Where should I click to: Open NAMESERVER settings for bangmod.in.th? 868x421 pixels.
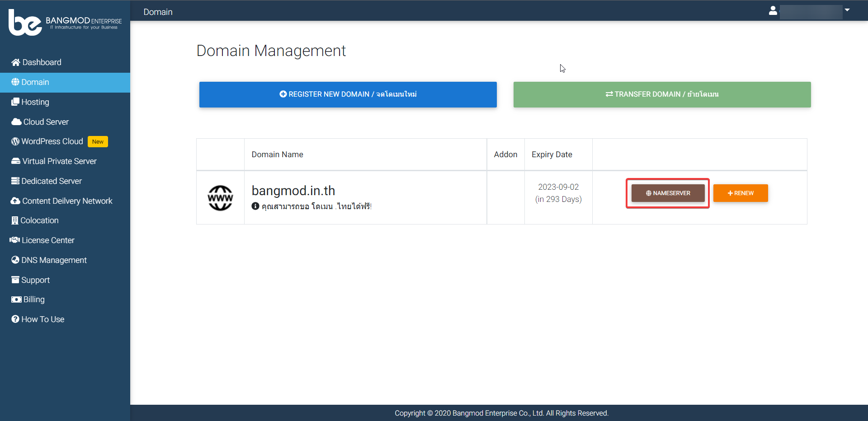pos(668,193)
